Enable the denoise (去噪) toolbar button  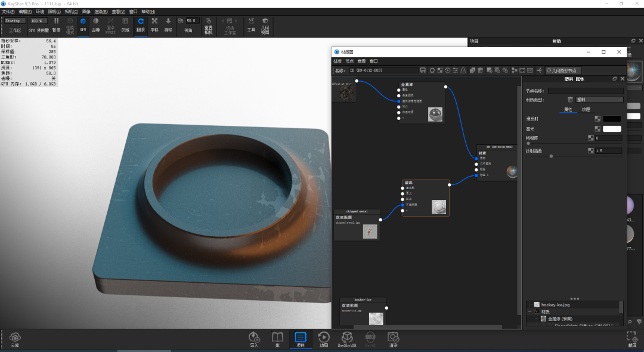click(x=95, y=25)
